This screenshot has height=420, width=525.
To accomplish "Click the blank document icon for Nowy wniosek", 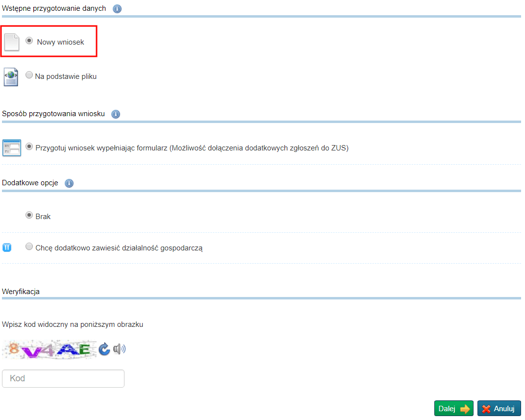I will [12, 42].
